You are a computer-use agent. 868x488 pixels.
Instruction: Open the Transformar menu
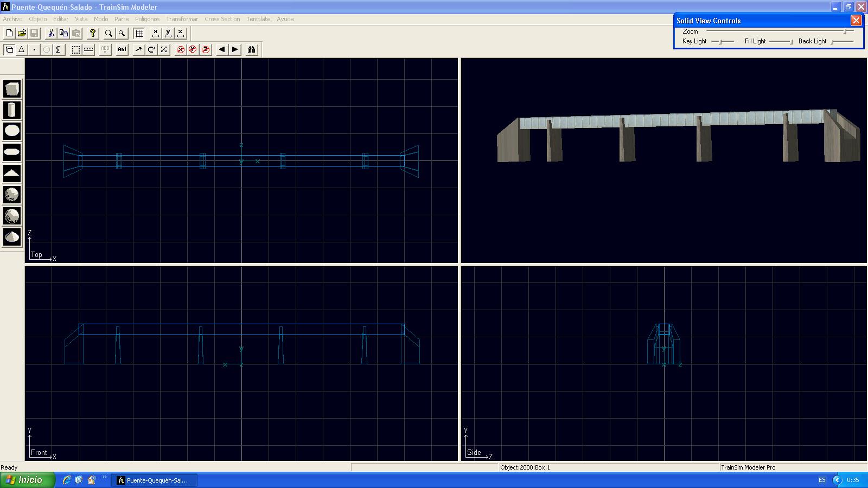point(182,19)
